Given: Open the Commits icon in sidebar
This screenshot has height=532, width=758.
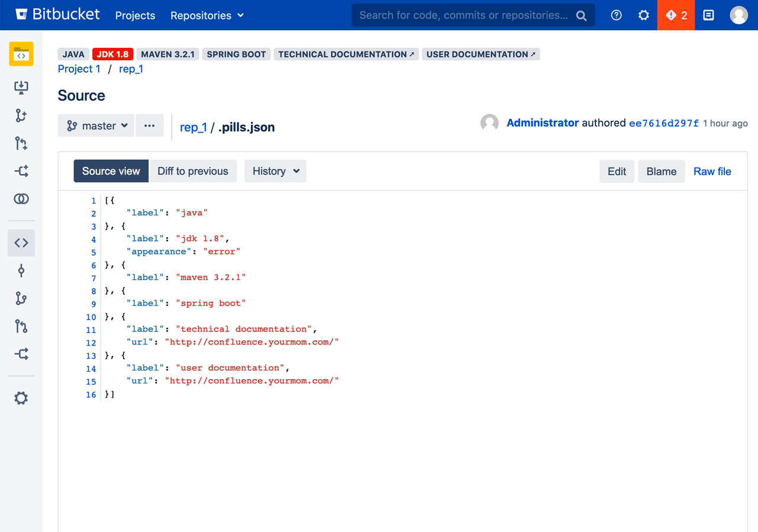Looking at the screenshot, I should (x=21, y=271).
